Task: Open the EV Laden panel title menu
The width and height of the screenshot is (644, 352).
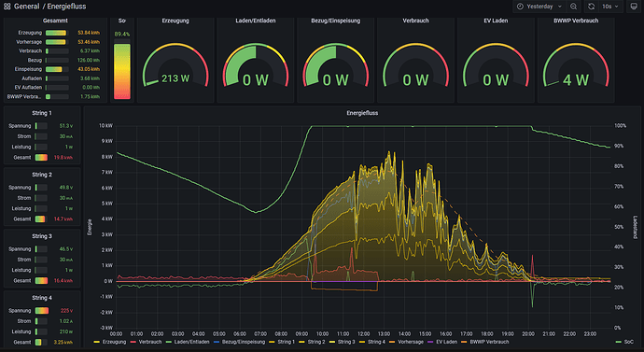Action: (496, 21)
